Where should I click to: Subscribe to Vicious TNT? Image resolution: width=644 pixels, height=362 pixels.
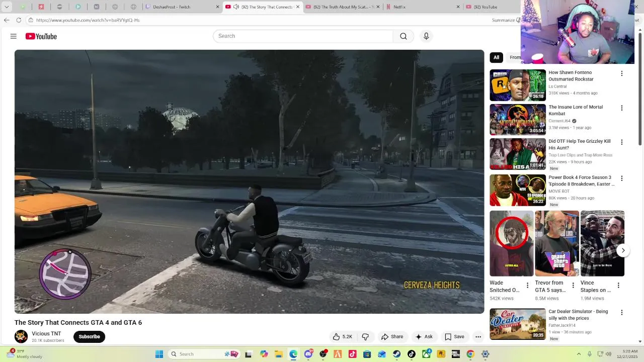[89, 337]
